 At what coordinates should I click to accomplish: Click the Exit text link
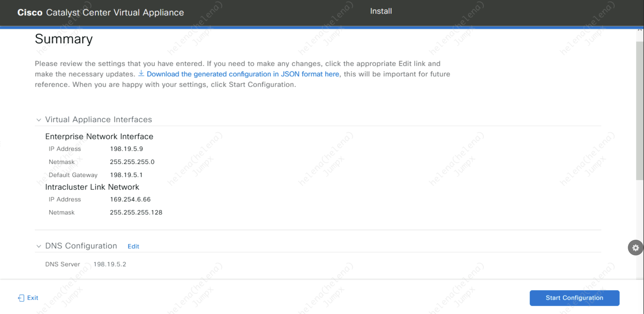click(32, 298)
